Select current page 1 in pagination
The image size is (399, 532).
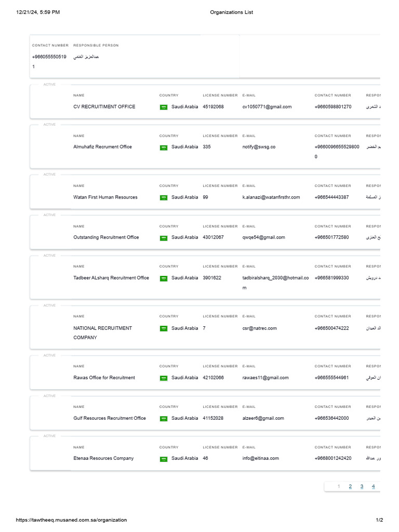(339, 487)
